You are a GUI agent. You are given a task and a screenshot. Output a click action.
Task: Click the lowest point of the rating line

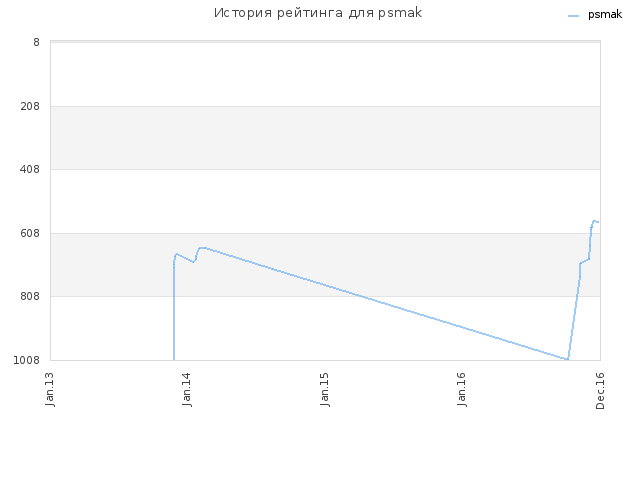(x=567, y=359)
